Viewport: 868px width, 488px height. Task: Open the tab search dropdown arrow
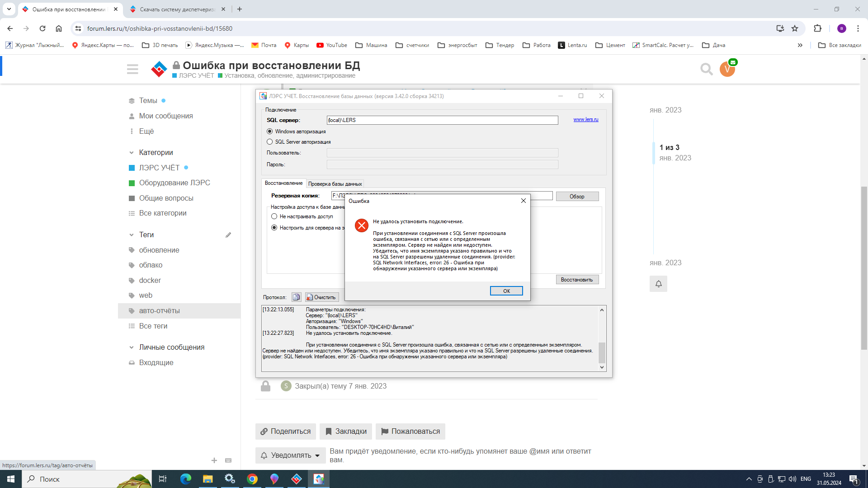pyautogui.click(x=9, y=9)
